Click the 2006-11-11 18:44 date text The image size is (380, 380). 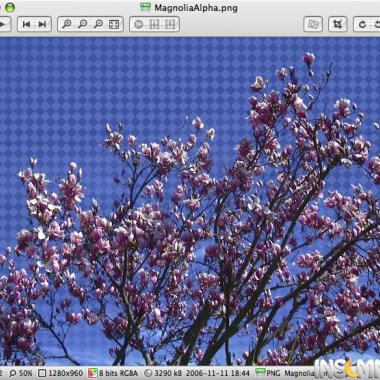click(218, 373)
